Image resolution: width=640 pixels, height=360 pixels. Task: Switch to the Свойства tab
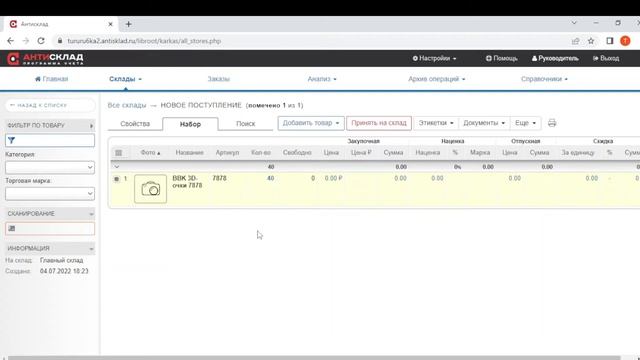coord(135,124)
